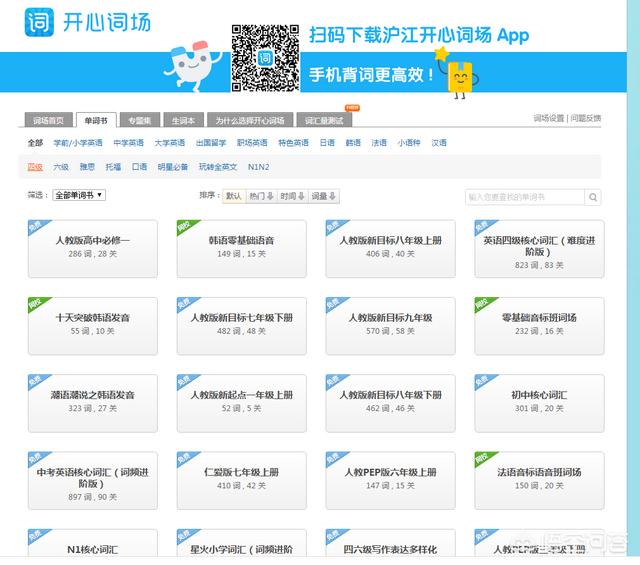
Task: Open 星火小学词汇 book card
Action: (242, 543)
